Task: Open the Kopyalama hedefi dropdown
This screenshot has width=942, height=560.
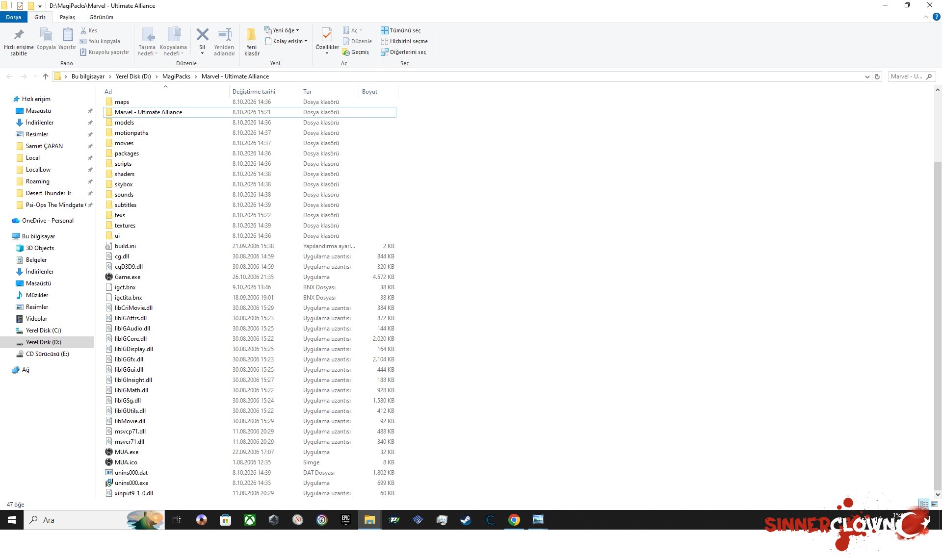Action: pos(173,41)
